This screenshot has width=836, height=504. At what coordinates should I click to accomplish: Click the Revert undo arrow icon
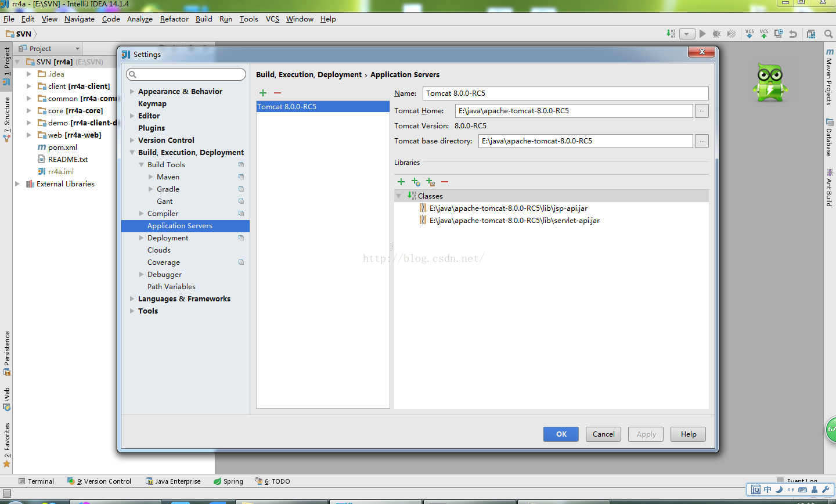coord(793,34)
